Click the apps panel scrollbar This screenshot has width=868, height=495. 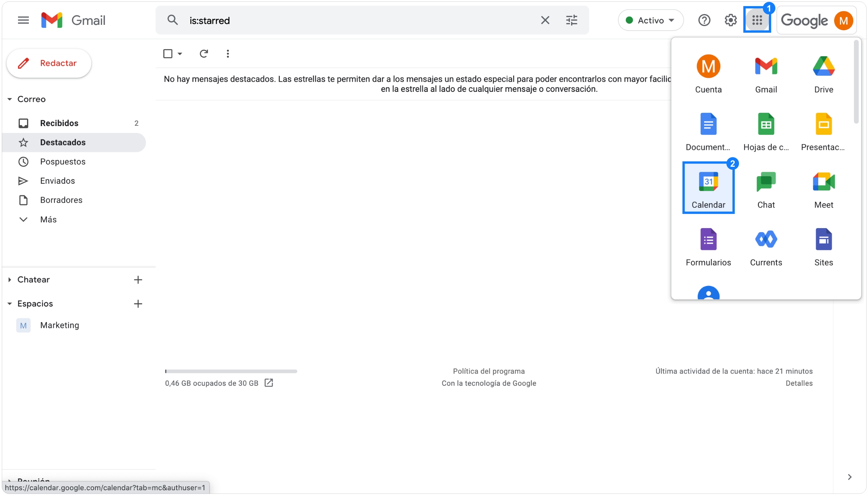pyautogui.click(x=856, y=82)
